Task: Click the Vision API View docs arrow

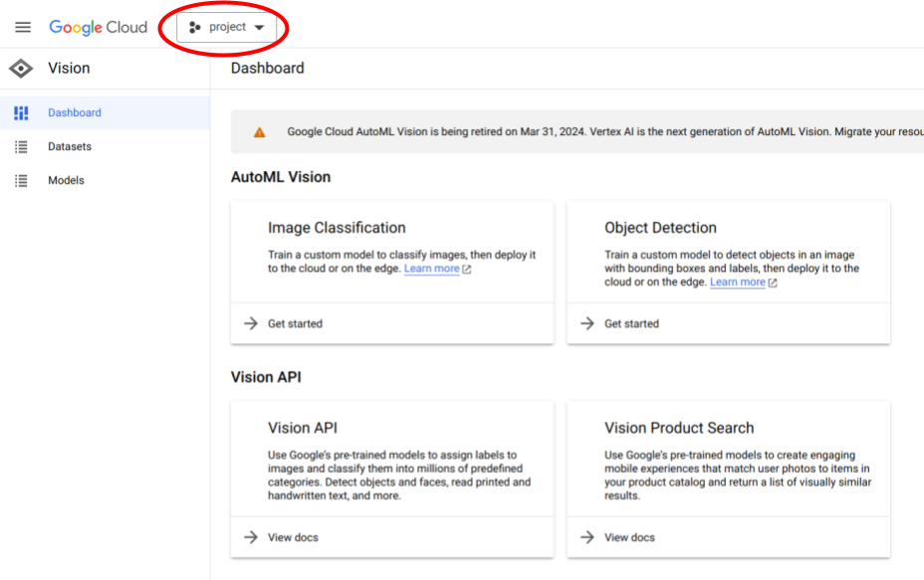Action: (251, 537)
